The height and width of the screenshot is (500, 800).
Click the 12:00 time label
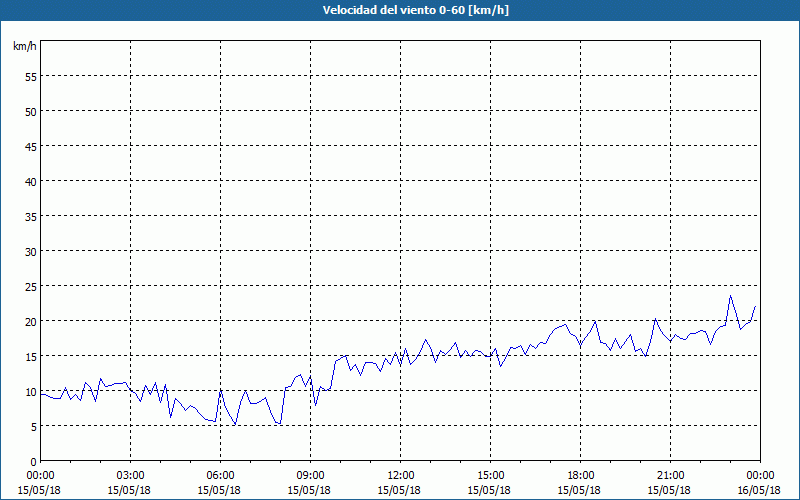pyautogui.click(x=401, y=476)
